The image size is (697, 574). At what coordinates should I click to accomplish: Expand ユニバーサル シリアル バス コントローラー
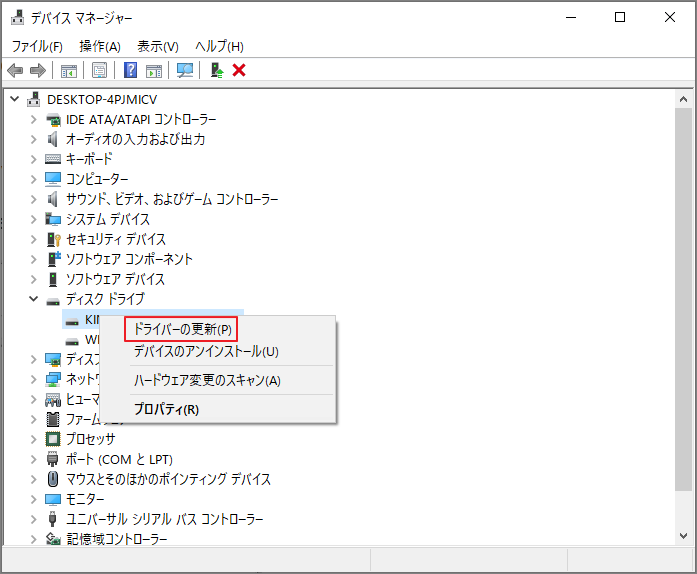[x=34, y=519]
